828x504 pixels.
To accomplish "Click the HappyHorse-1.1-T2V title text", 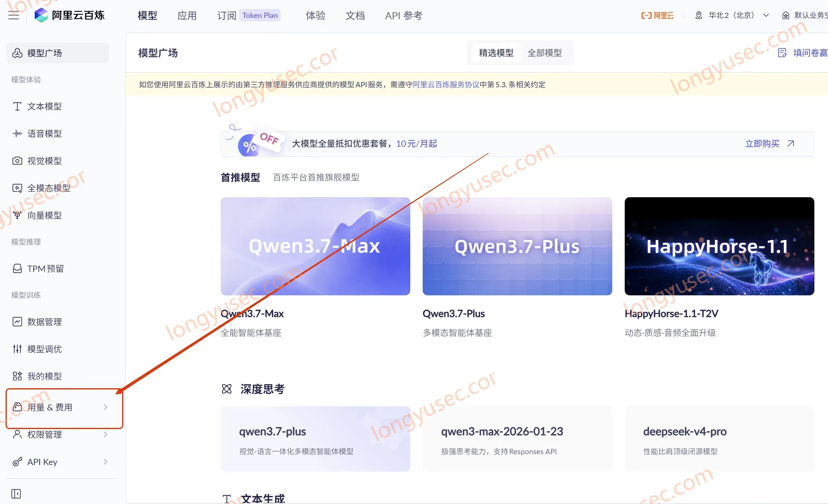I will pyautogui.click(x=672, y=314).
